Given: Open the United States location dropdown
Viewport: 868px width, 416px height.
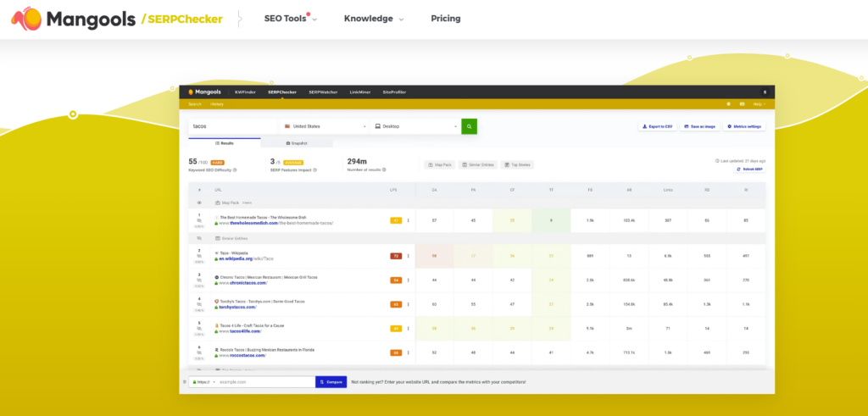Looking at the screenshot, I should 325,126.
